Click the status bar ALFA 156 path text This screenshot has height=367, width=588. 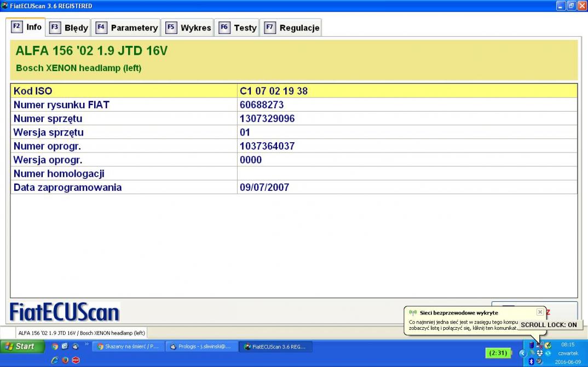pos(82,333)
